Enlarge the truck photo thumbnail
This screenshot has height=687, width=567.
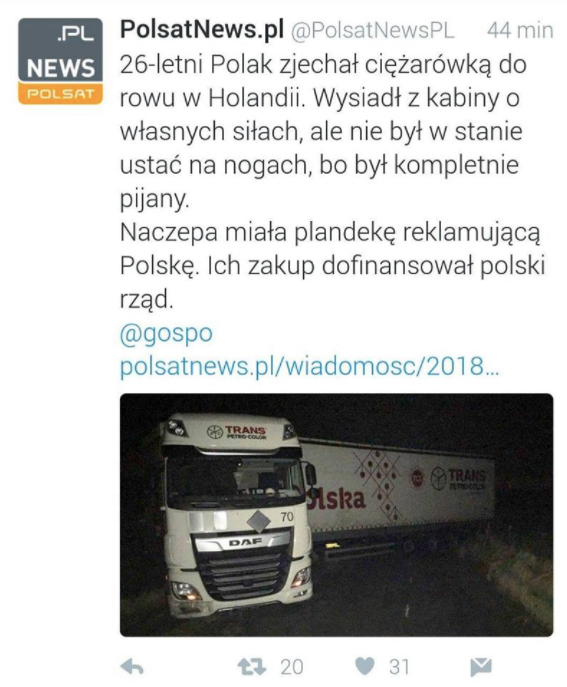point(336,515)
